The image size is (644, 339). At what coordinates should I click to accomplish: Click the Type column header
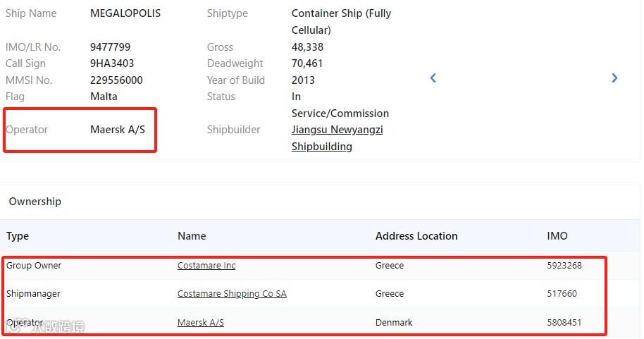click(x=18, y=236)
